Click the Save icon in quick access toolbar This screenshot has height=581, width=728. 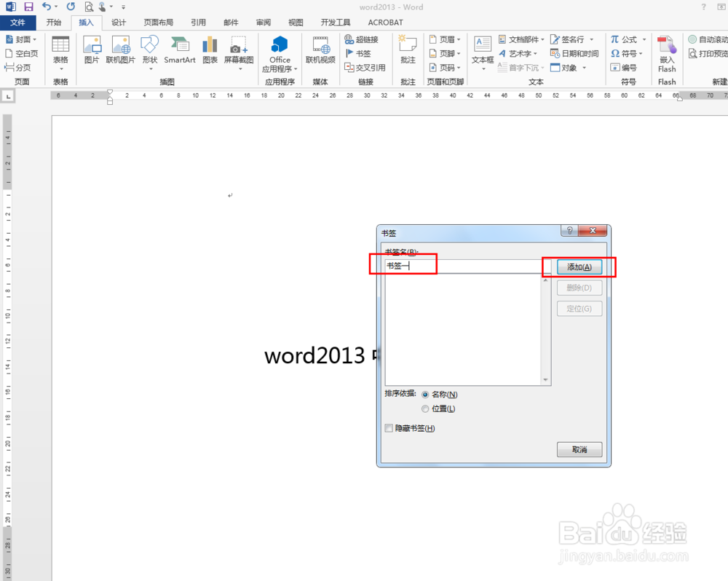[x=28, y=7]
